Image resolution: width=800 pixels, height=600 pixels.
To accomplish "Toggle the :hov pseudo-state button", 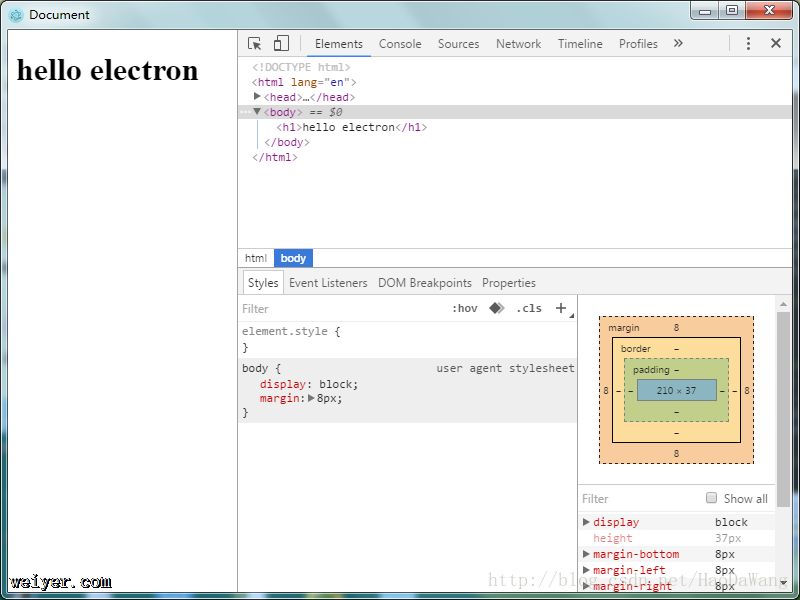I will [464, 308].
